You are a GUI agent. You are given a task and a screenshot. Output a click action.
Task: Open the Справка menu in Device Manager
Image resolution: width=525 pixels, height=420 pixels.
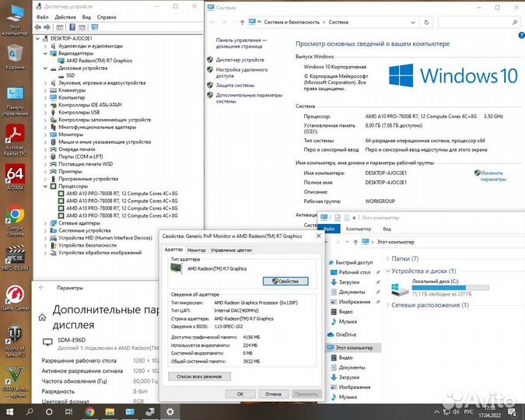[x=107, y=17]
